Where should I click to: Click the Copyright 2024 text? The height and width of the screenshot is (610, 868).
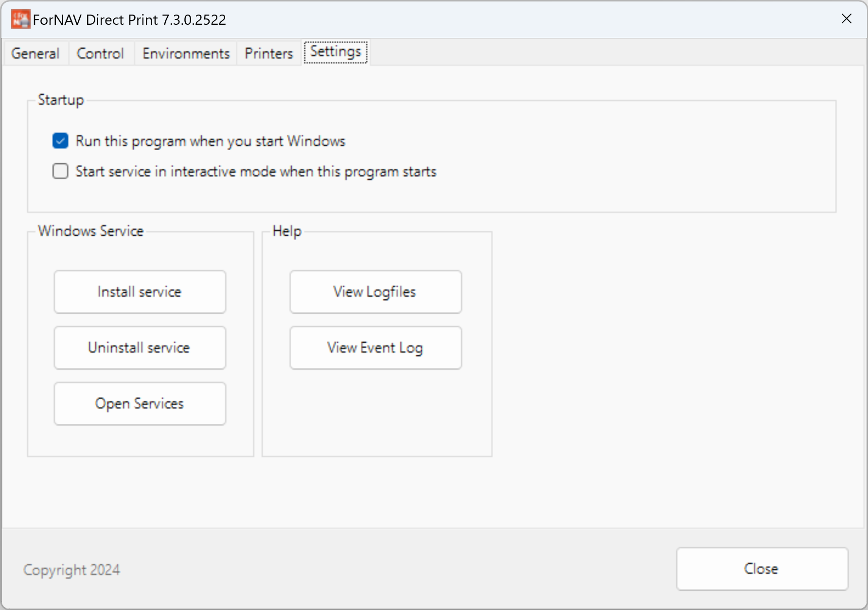[71, 570]
